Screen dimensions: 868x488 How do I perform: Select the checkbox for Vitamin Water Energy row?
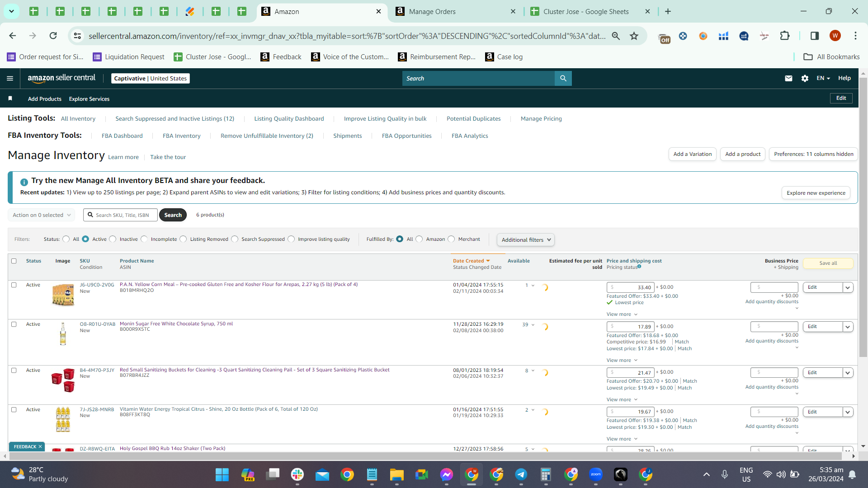pyautogui.click(x=14, y=409)
